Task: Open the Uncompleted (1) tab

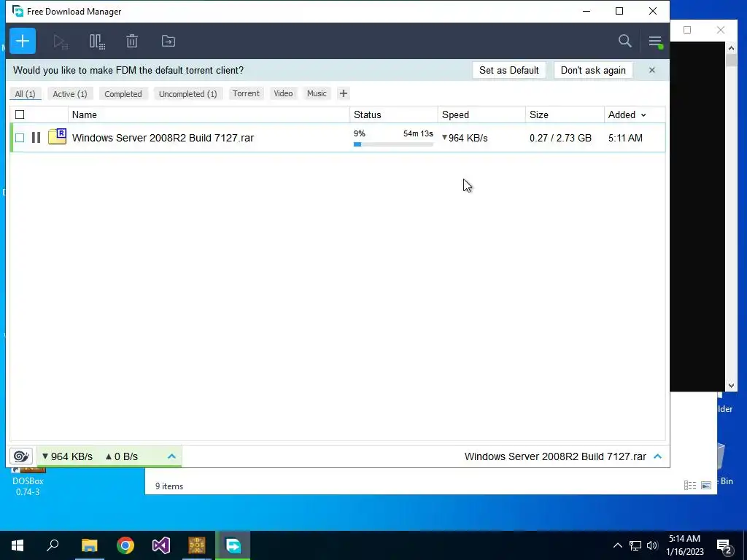Action: point(187,94)
